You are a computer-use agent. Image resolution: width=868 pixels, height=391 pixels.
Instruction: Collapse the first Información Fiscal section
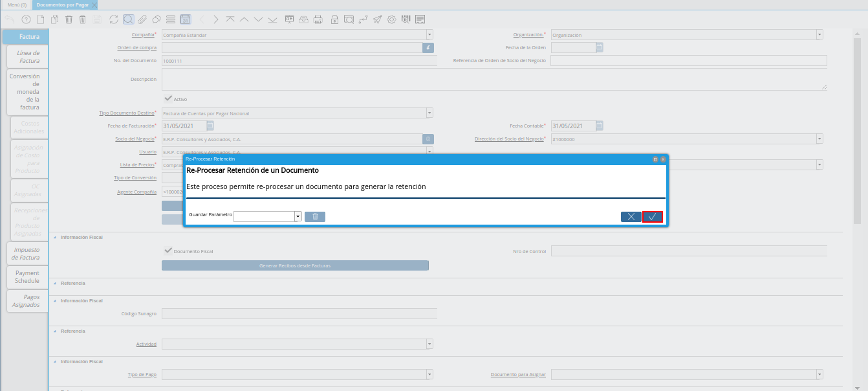click(54, 238)
